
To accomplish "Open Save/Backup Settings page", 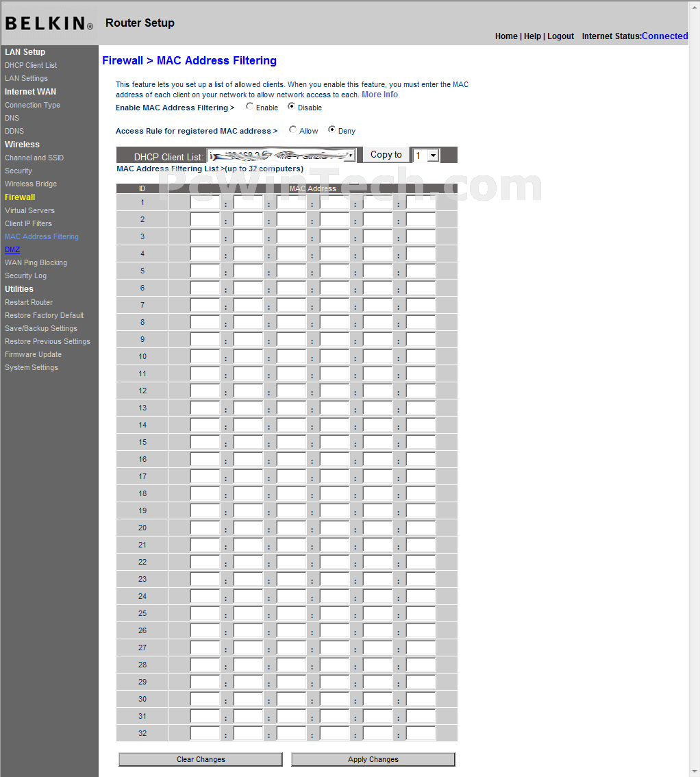I will (41, 328).
